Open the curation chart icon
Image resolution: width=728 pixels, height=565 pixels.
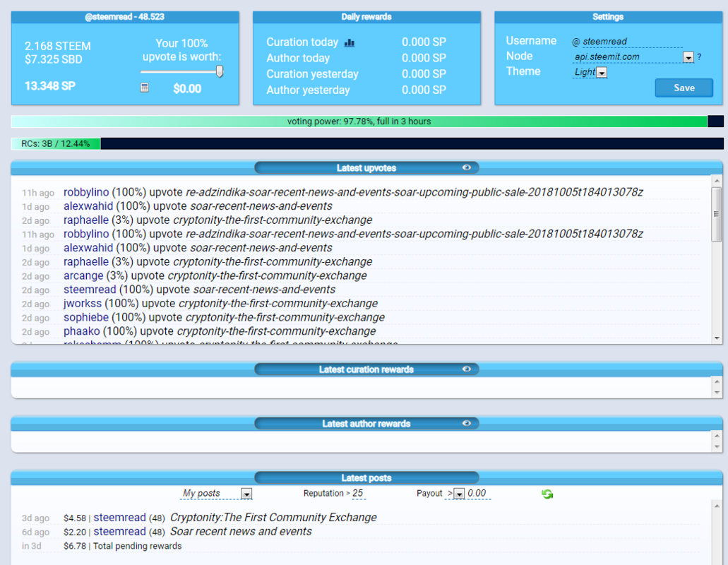click(x=349, y=42)
